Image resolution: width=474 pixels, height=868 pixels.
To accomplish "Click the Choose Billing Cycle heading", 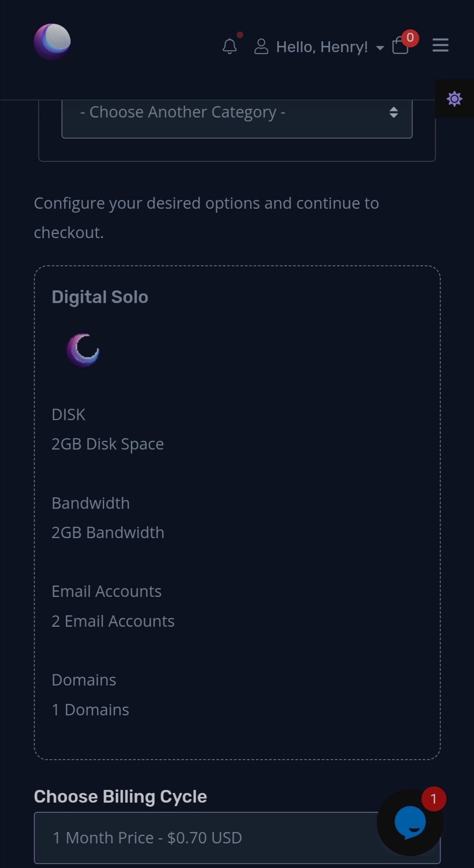I will point(121,797).
